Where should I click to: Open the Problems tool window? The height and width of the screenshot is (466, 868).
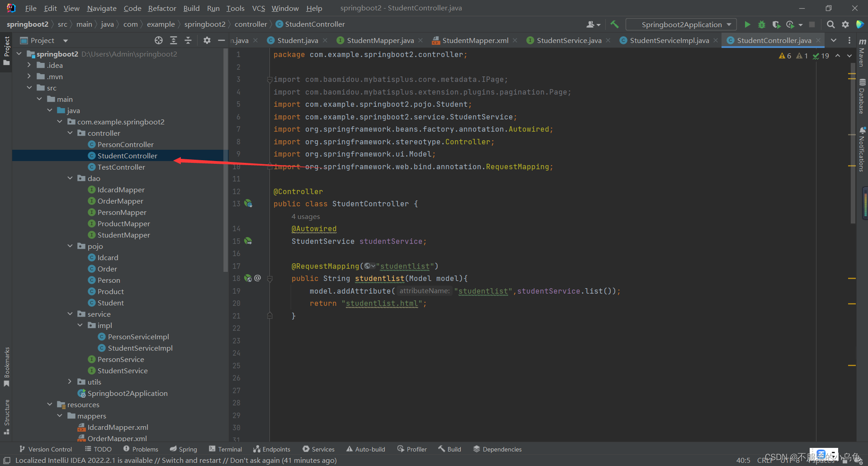(x=141, y=449)
